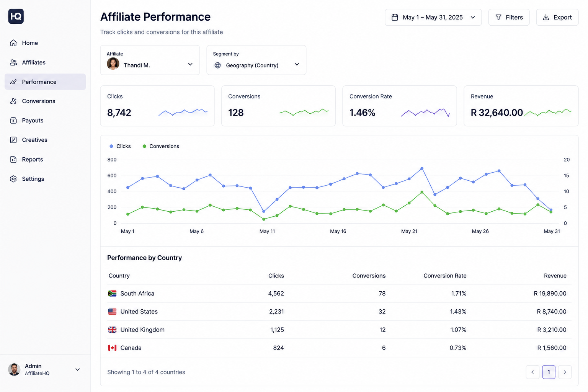Image resolution: width=588 pixels, height=392 pixels.
Task: Open Creatives in sidebar
Action: 45,140
